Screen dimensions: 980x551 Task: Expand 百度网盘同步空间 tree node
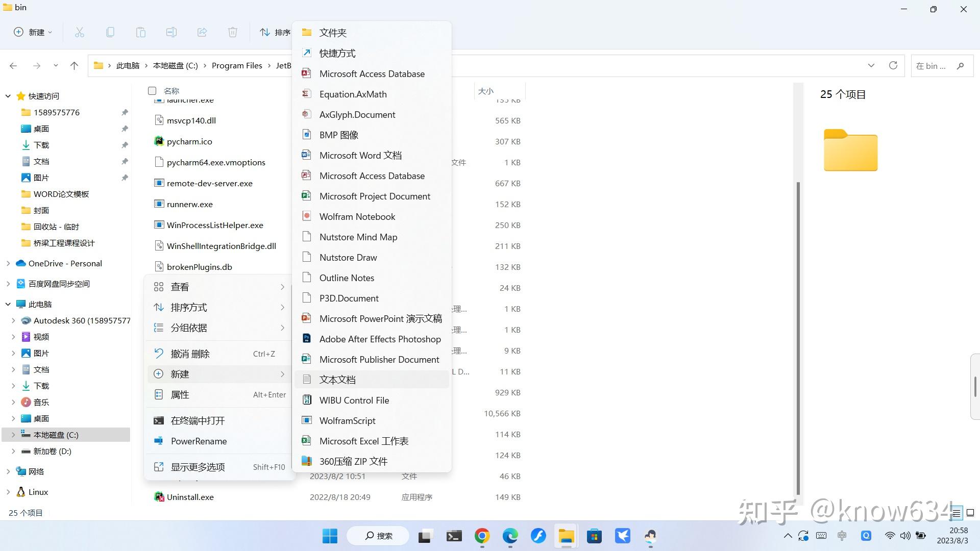coord(8,284)
